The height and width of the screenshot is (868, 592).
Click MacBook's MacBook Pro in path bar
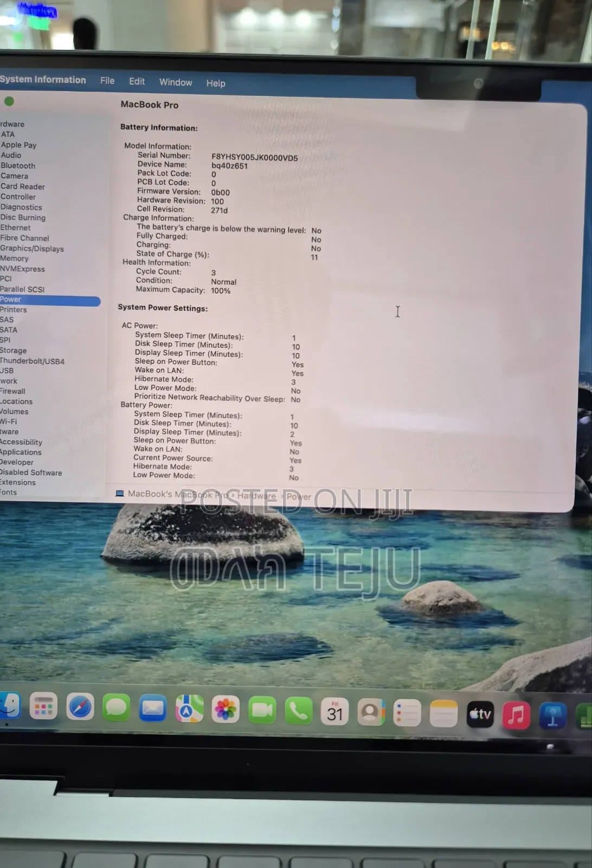pos(178,494)
